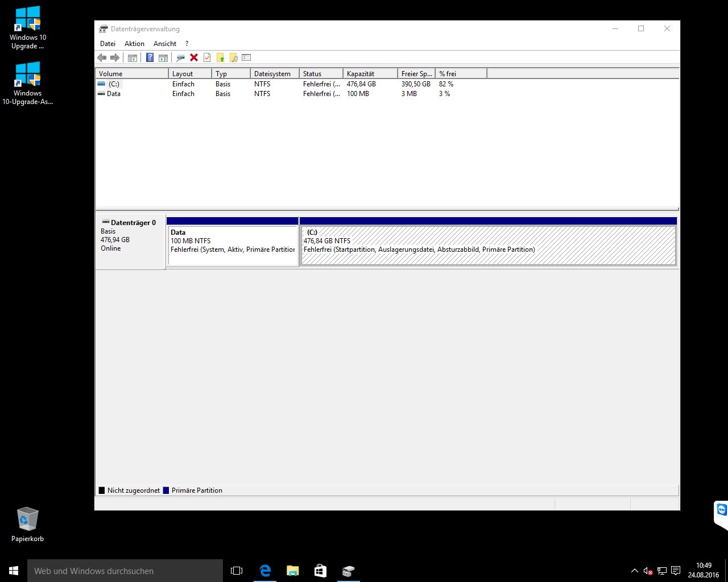This screenshot has width=728, height=582.
Task: Open File Explorer from the taskbar
Action: (x=292, y=571)
